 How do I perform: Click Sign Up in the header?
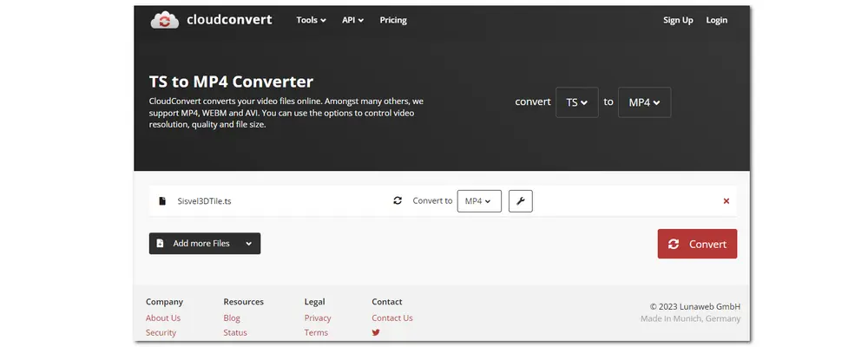[678, 20]
